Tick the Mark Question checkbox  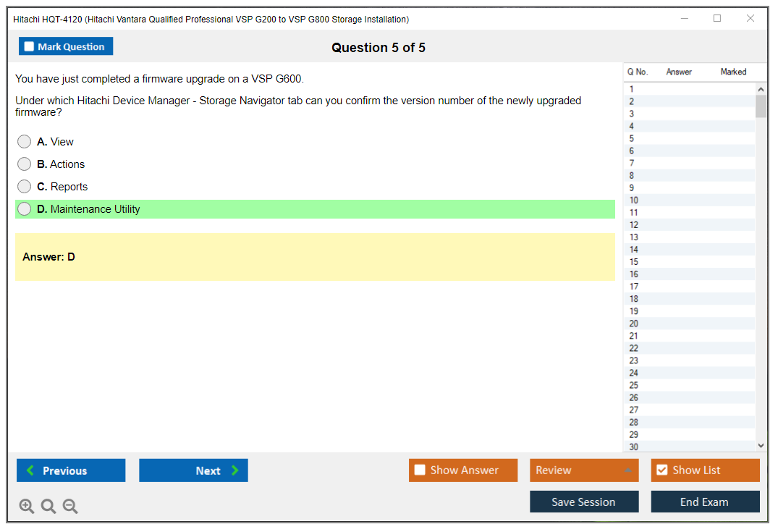[30, 47]
